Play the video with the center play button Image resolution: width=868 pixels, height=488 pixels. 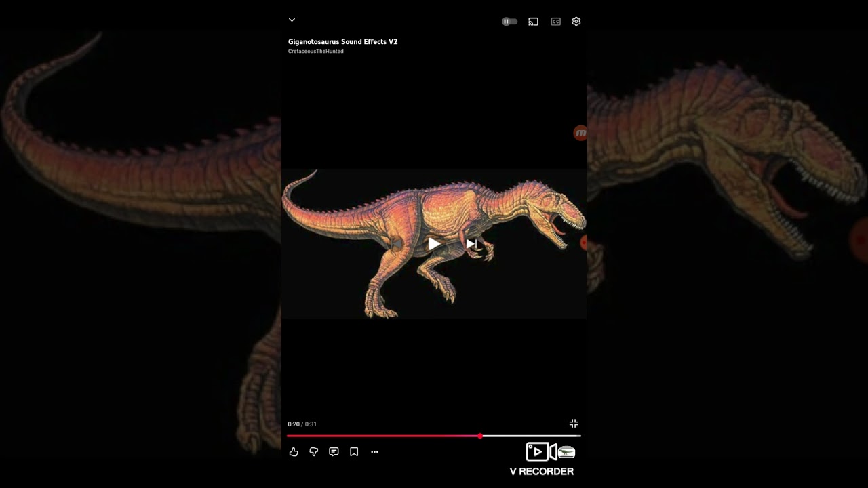coord(434,244)
